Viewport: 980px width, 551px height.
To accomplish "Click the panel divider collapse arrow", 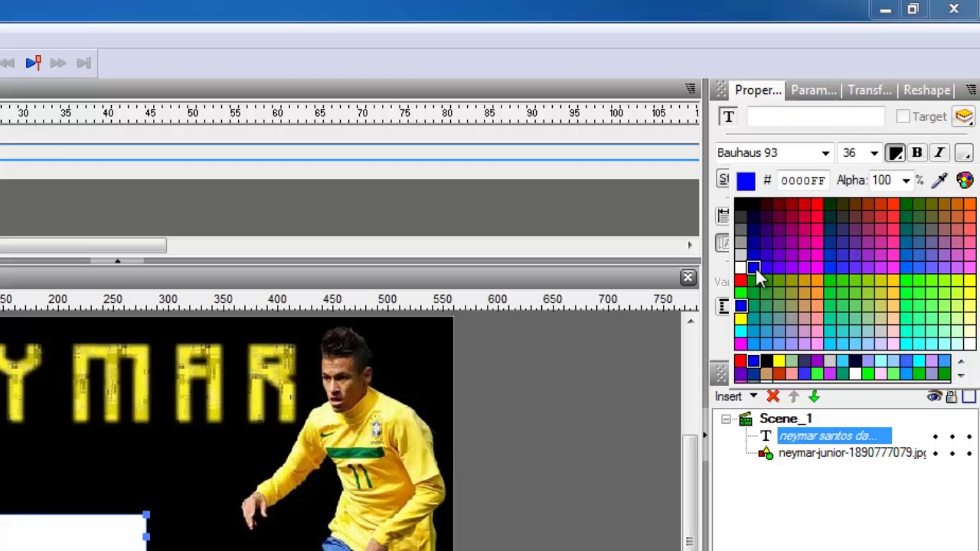I will pyautogui.click(x=117, y=262).
